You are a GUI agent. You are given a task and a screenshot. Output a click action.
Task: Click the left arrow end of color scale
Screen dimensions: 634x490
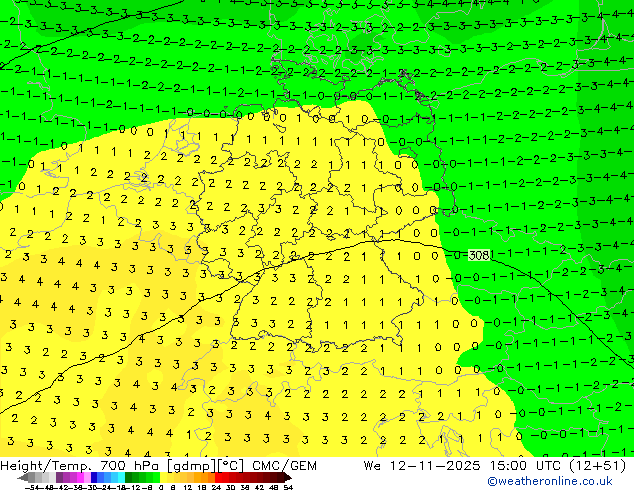coord(23,477)
